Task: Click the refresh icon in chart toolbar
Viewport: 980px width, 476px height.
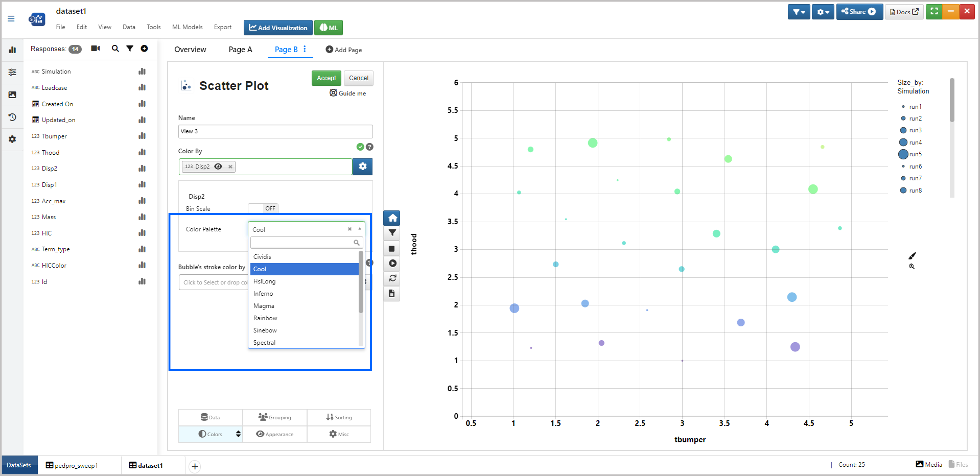Action: click(392, 278)
